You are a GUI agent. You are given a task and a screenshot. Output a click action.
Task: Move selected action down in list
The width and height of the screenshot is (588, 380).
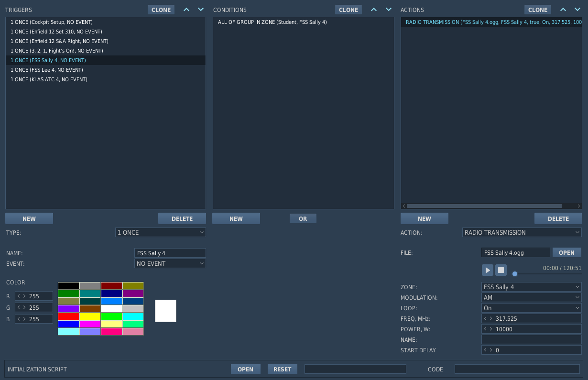[x=577, y=10]
